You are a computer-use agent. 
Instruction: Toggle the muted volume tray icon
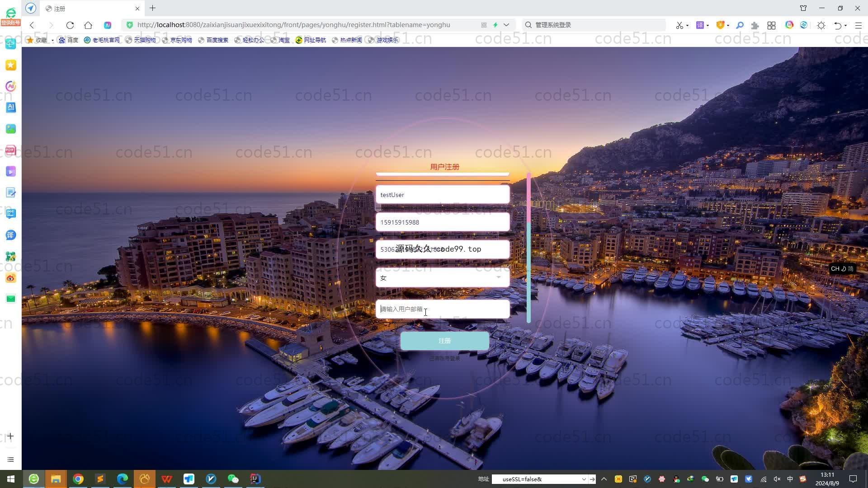click(x=777, y=479)
